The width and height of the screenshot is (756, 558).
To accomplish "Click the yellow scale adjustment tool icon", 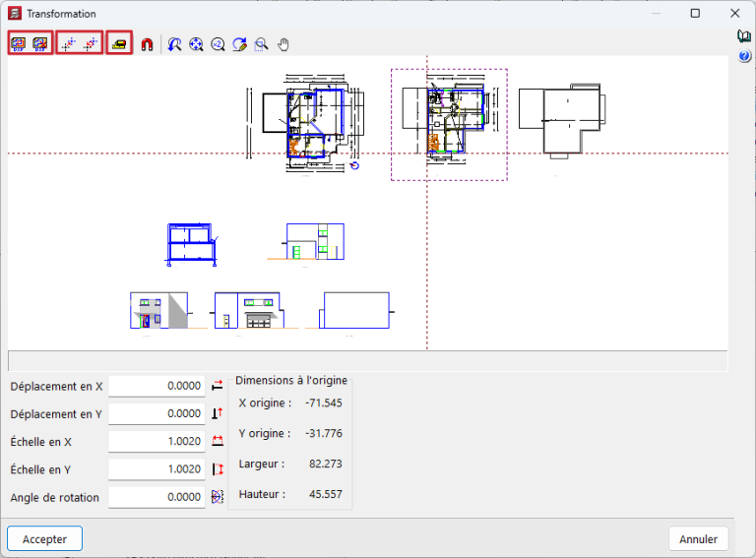I will [119, 44].
